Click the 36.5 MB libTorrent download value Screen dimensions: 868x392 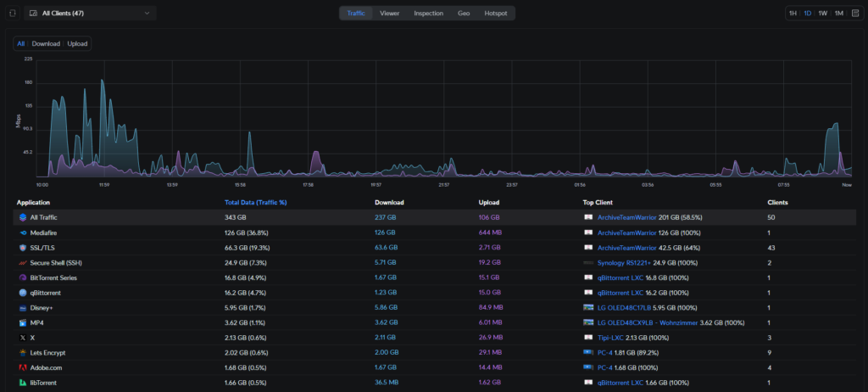[387, 383]
